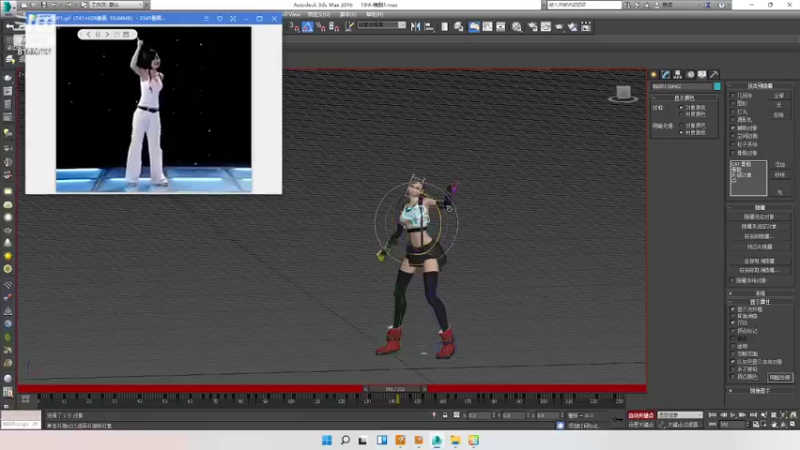The height and width of the screenshot is (450, 800).
Task: Collapse the 显示属性 rollout
Action: 760,302
